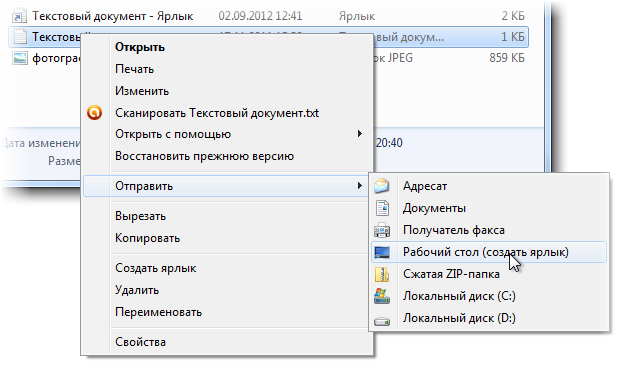Viewport: 629px width, 379px height.
Task: Click the Ярлык type cell
Action: (357, 16)
